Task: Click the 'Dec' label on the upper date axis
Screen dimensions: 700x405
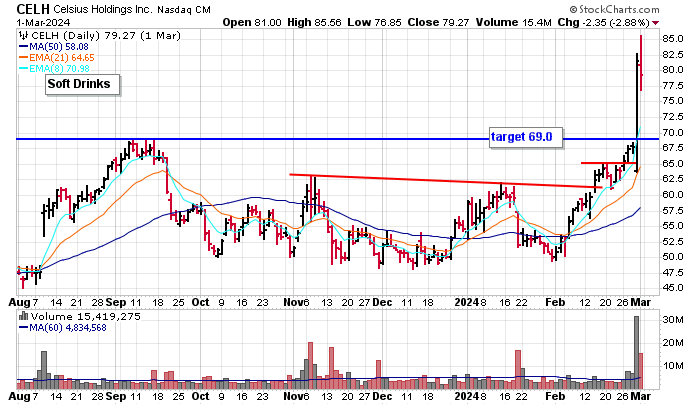Action: coord(382,302)
